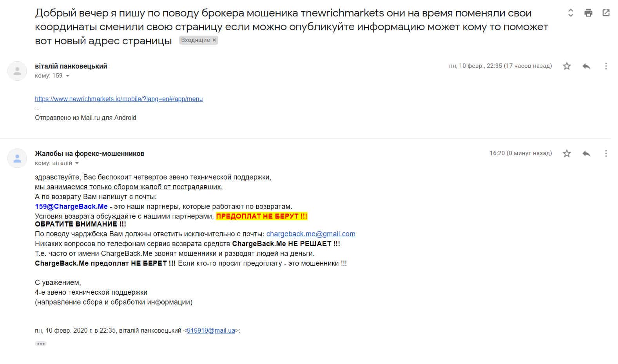The width and height of the screenshot is (618, 364).
Task: Reply to the 16:20 message
Action: [586, 154]
